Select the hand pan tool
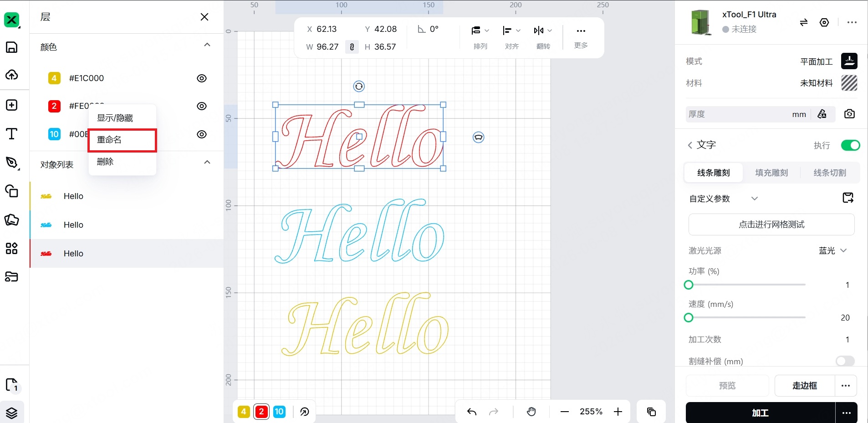The image size is (868, 423). [x=531, y=412]
